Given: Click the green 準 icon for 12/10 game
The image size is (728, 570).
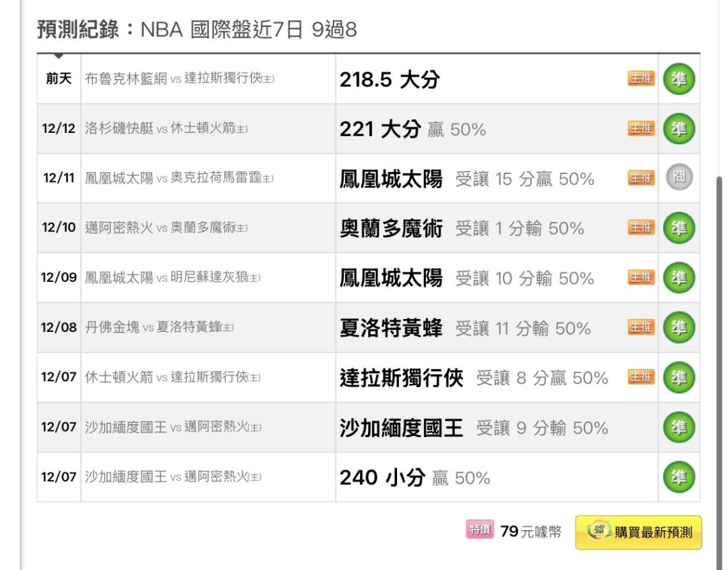Looking at the screenshot, I should (x=679, y=228).
